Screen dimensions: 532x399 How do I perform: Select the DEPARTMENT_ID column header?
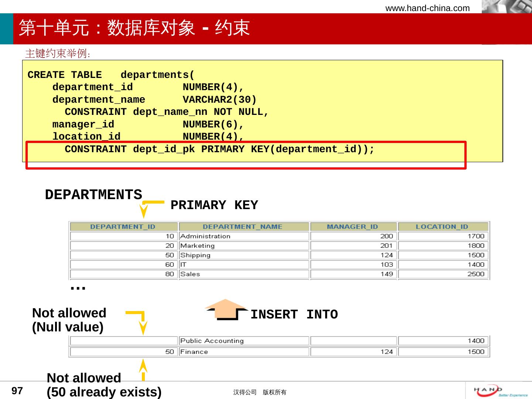point(124,226)
